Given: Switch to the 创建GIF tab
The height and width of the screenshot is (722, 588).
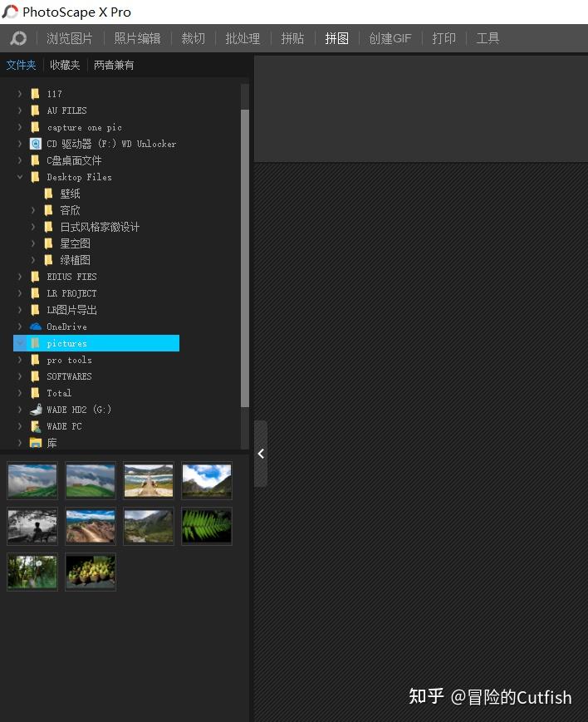Looking at the screenshot, I should tap(390, 38).
